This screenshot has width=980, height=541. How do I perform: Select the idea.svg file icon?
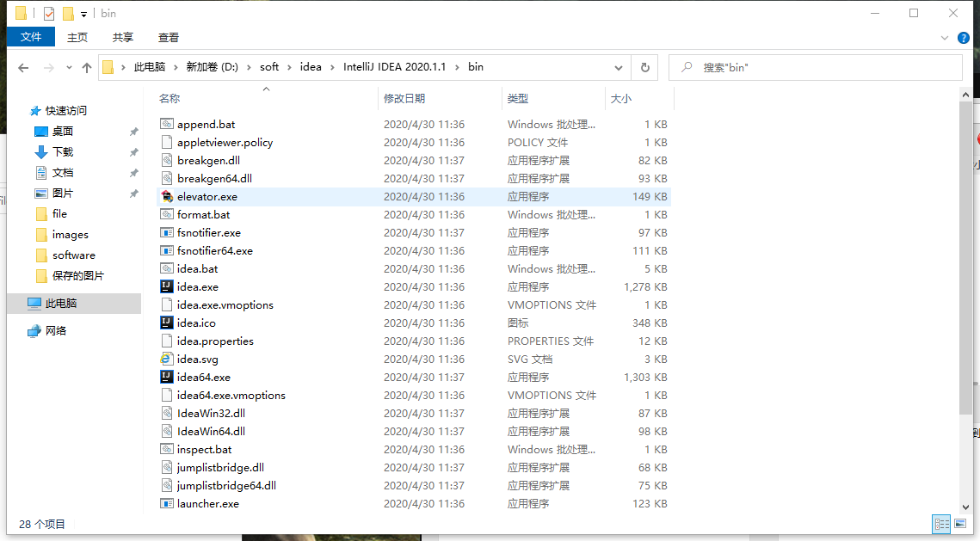[167, 359]
